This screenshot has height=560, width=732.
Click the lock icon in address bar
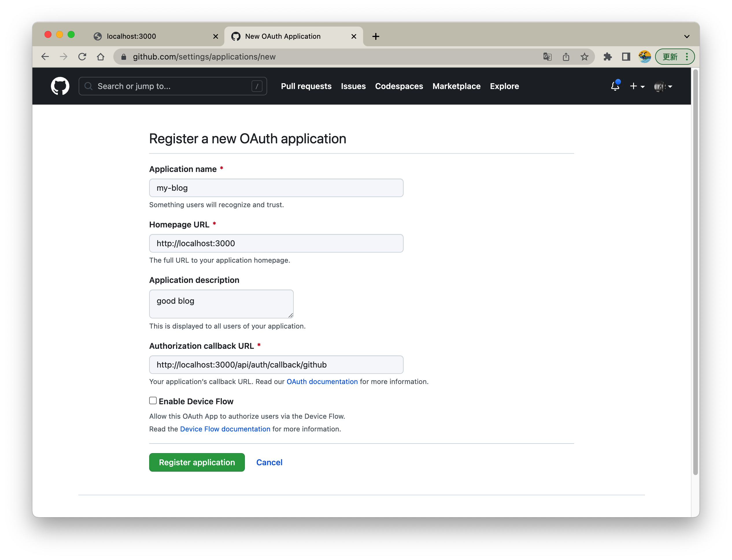[x=124, y=57]
